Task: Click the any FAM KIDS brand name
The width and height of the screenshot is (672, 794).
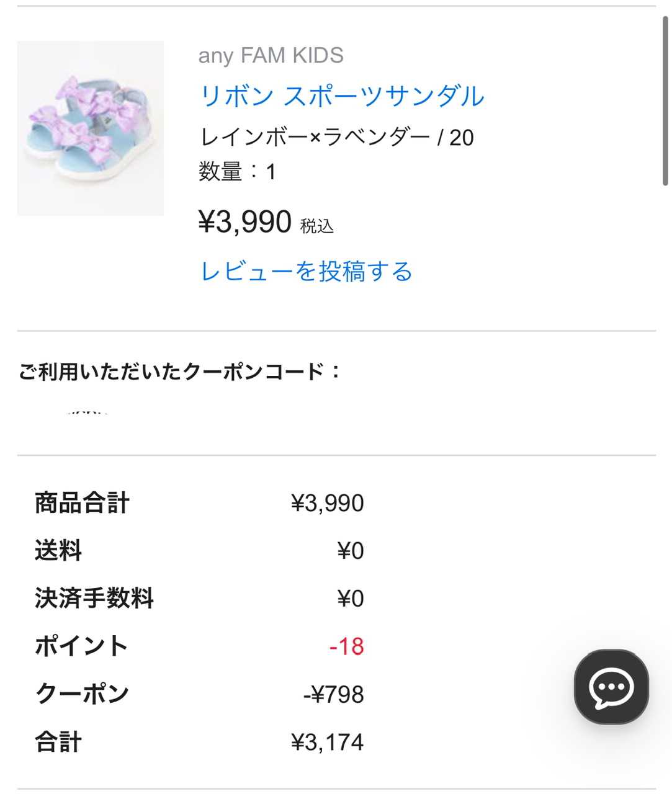Action: pyautogui.click(x=271, y=56)
